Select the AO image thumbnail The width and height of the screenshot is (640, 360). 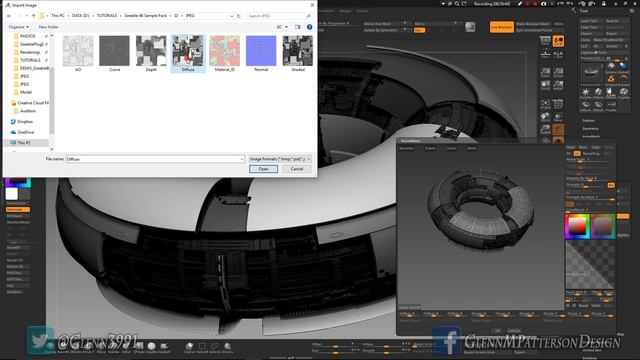(x=78, y=53)
